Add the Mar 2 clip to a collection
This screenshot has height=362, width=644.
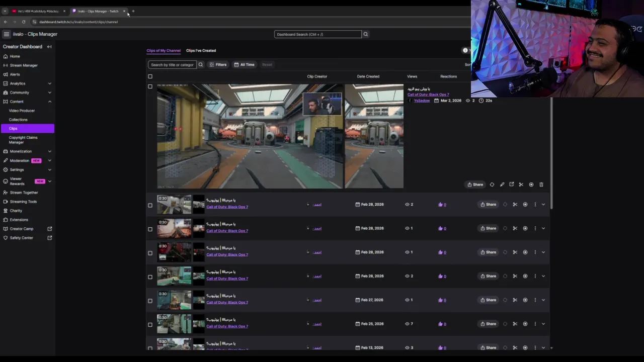531,185
